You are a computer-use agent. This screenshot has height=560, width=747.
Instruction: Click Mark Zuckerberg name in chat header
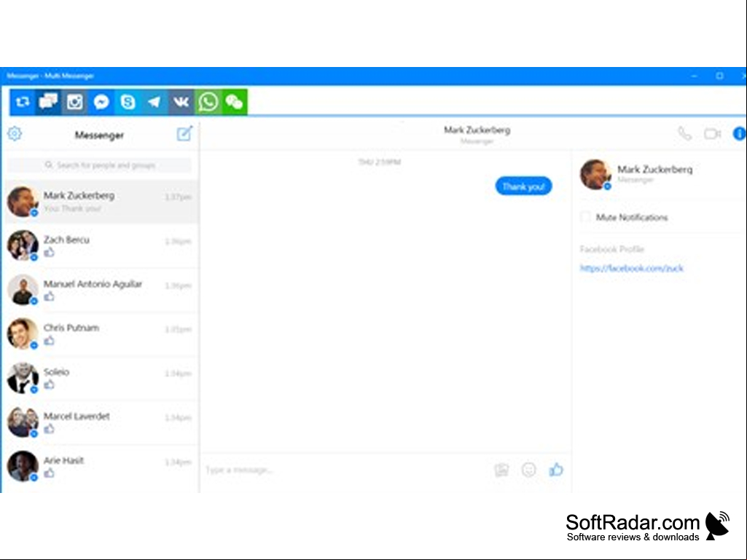tap(477, 130)
